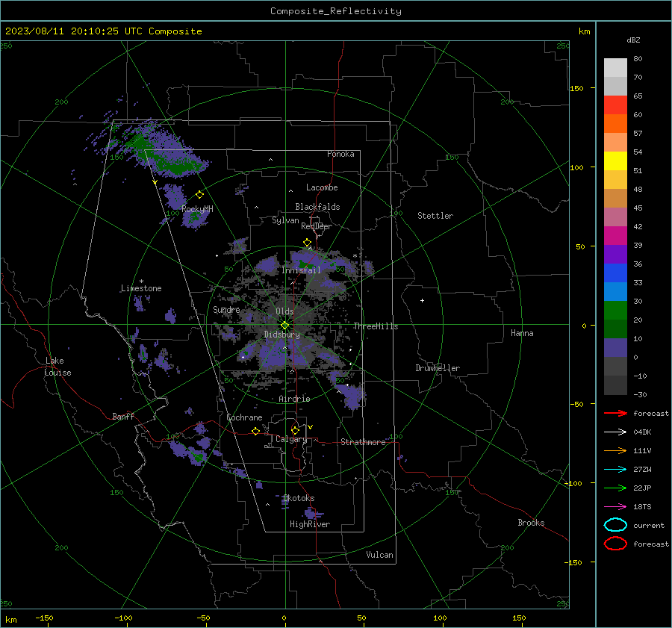Click the Ponoka town label
The image size is (672, 628).
[340, 154]
